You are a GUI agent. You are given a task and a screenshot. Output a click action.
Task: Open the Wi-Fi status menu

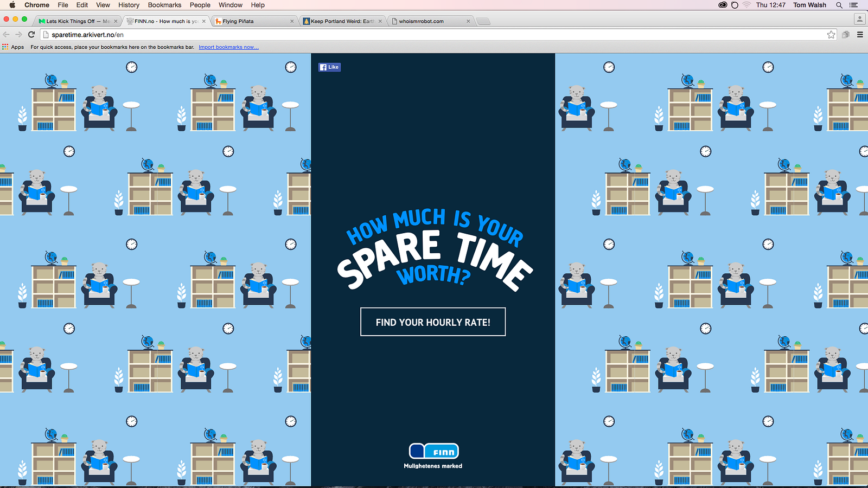coord(746,5)
